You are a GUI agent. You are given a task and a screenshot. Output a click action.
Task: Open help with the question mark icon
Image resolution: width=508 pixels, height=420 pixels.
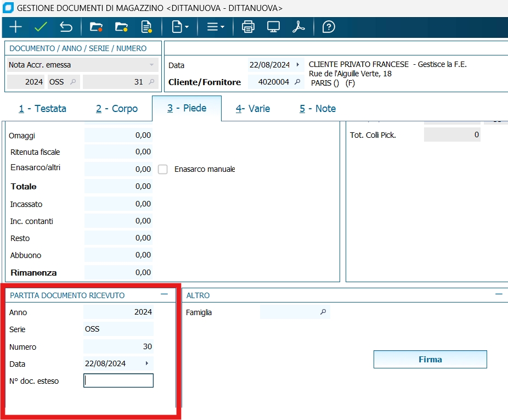click(329, 27)
